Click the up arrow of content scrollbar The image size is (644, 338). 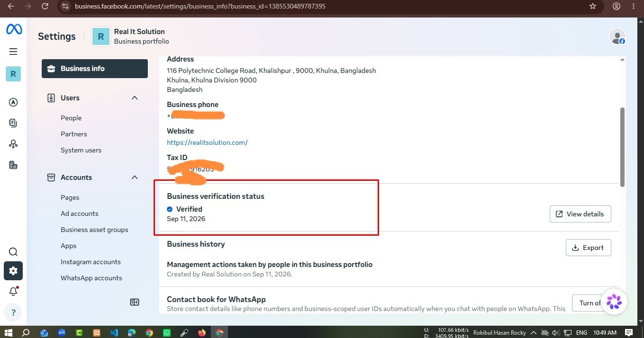pyautogui.click(x=622, y=60)
